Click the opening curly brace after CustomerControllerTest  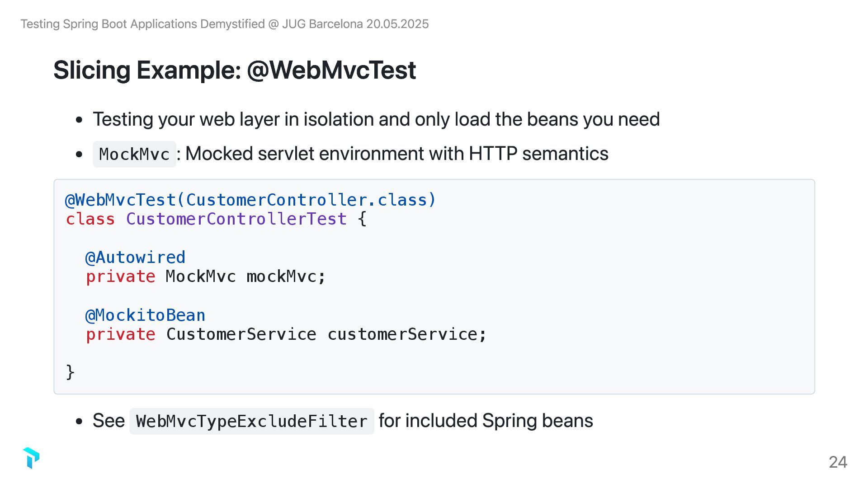point(362,219)
